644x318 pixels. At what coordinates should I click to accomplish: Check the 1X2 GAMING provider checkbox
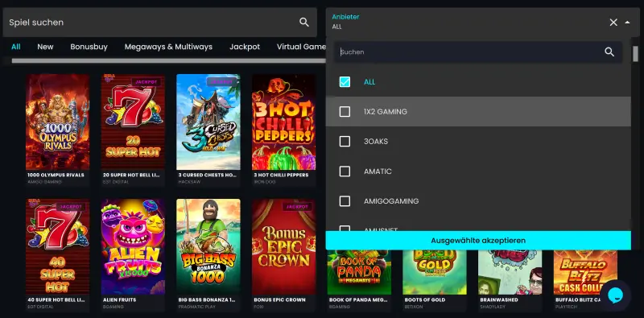click(345, 111)
